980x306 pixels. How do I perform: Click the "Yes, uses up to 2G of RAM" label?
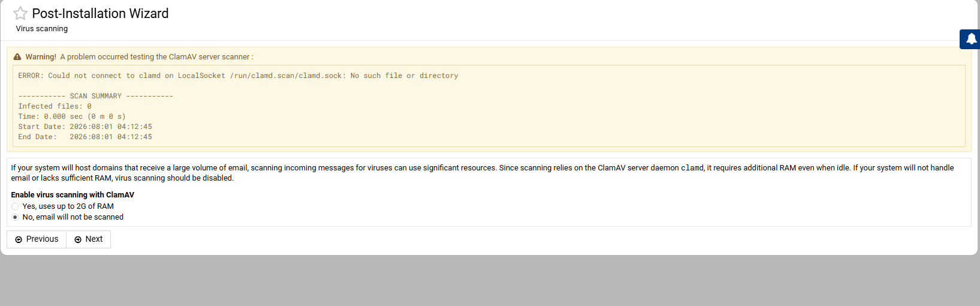pos(68,206)
